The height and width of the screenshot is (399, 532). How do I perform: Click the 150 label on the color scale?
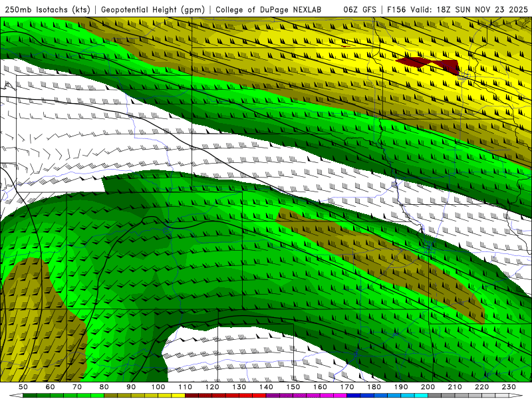coord(293,387)
